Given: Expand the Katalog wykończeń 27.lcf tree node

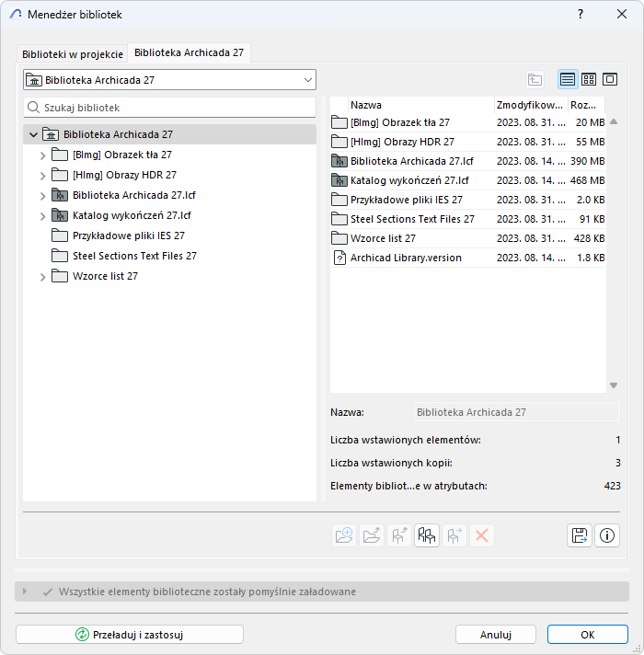Looking at the screenshot, I should click(x=42, y=216).
